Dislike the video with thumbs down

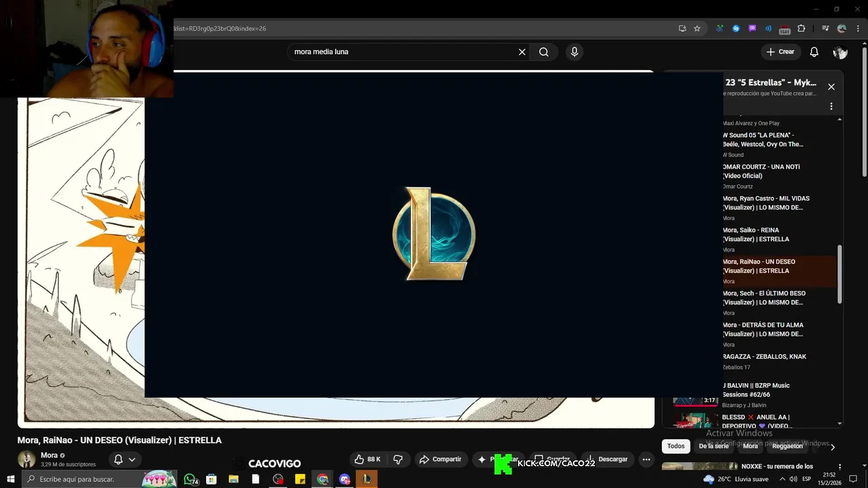[398, 460]
